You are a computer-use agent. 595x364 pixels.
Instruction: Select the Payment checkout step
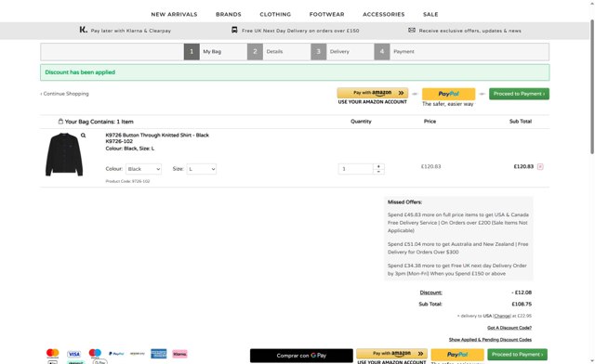[394, 52]
